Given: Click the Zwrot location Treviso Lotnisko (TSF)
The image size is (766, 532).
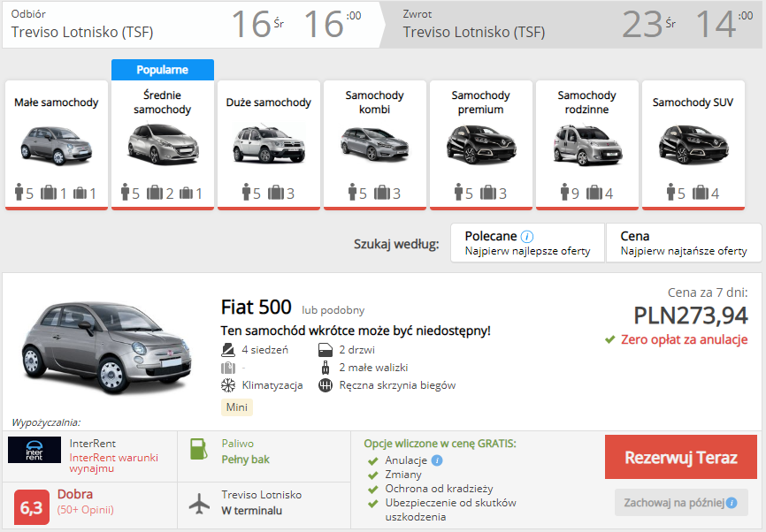Looking at the screenshot, I should tap(474, 32).
